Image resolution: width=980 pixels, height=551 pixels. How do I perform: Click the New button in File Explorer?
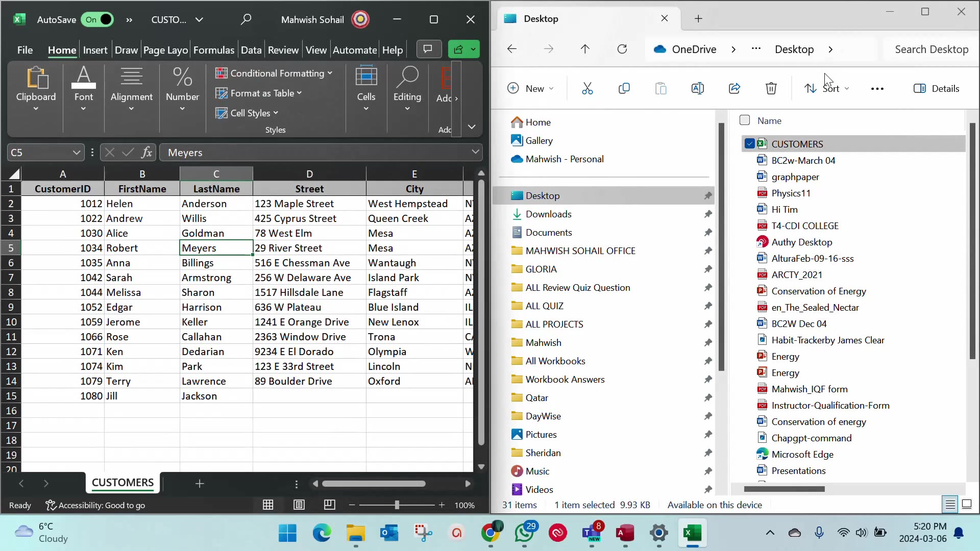529,89
